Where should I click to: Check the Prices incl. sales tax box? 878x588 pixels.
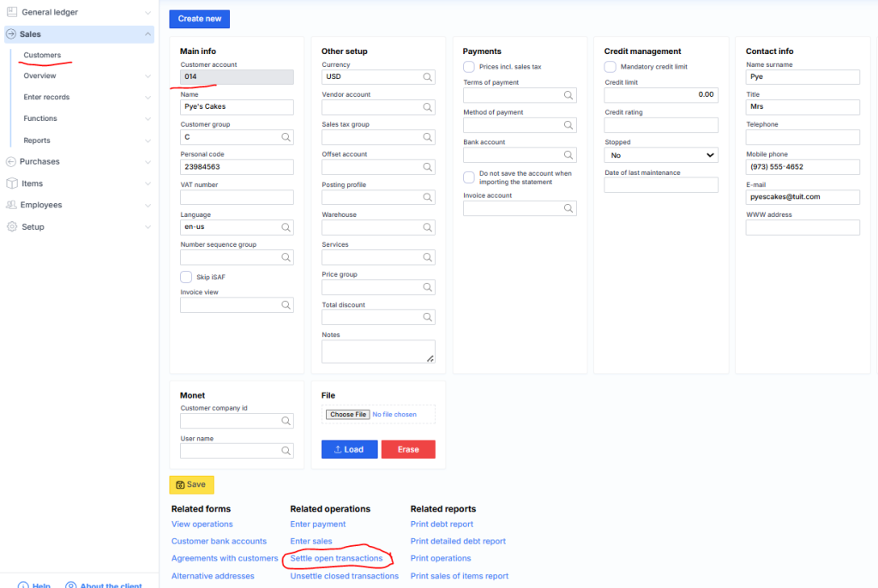click(469, 67)
